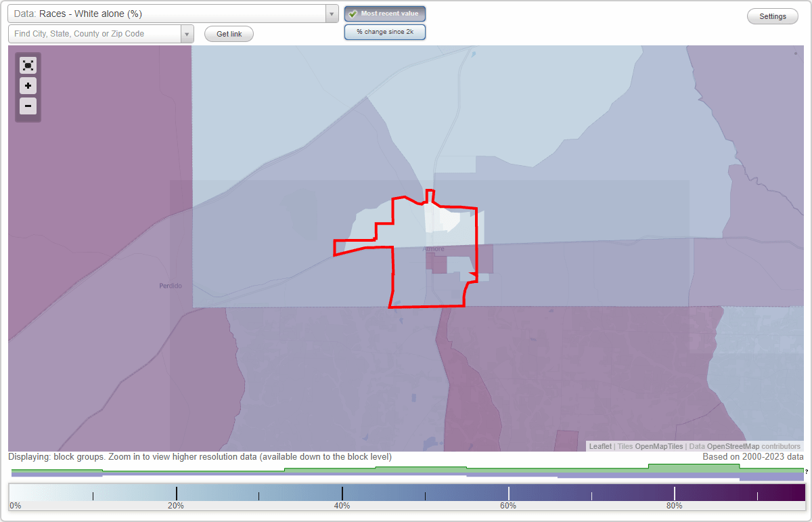This screenshot has height=522, width=812.
Task: Zoom out using the minus icon
Action: 28,106
